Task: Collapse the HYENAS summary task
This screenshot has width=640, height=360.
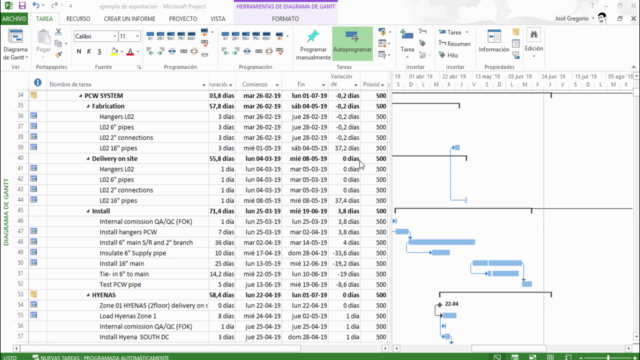Action: [x=88, y=295]
